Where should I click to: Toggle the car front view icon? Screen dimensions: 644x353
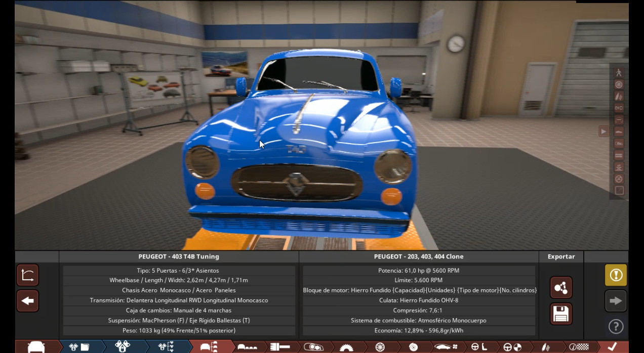(x=619, y=120)
